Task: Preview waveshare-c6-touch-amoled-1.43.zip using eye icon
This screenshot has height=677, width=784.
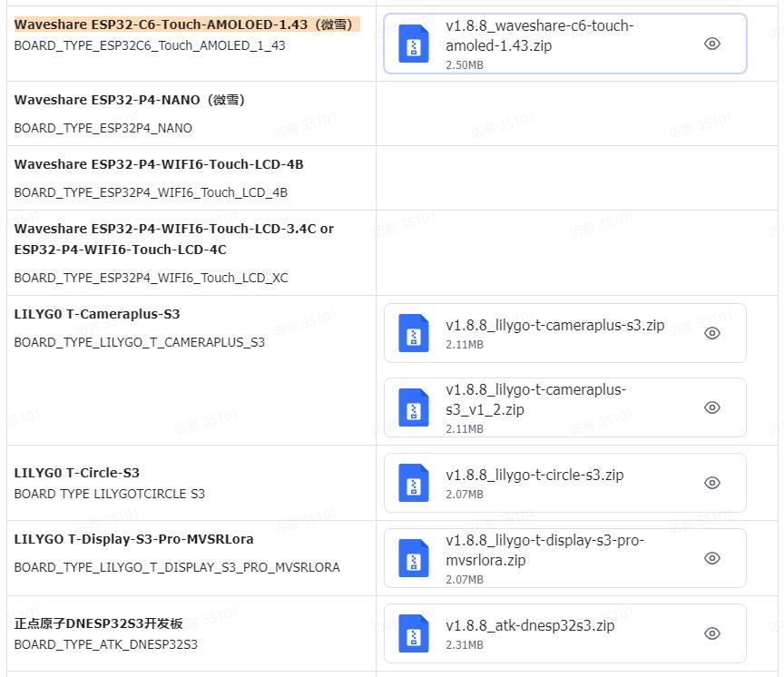Action: [x=712, y=44]
